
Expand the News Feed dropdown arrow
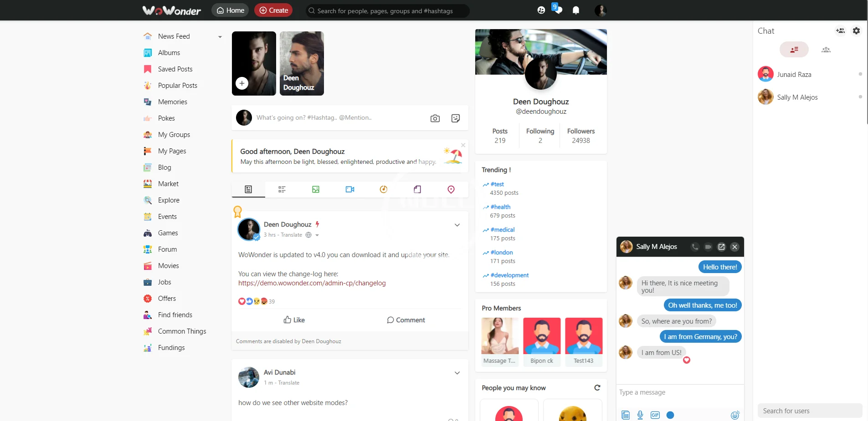click(220, 37)
